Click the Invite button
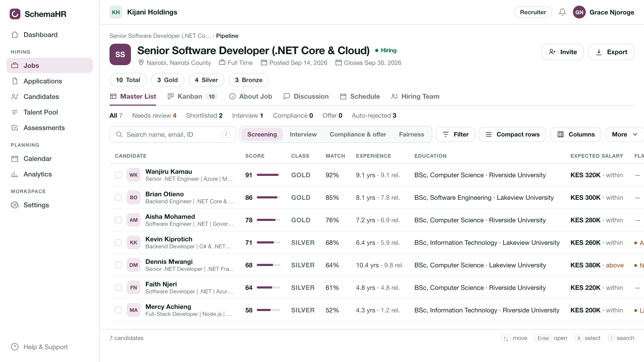The height and width of the screenshot is (362, 644). click(563, 52)
